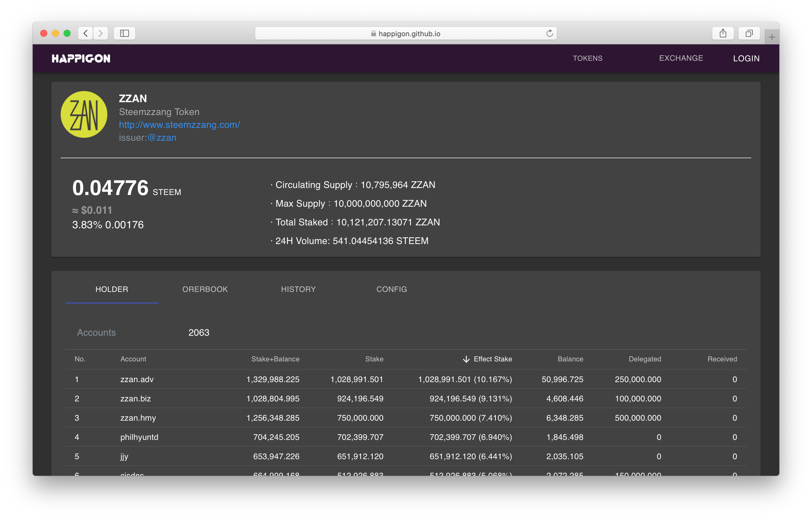Image resolution: width=812 pixels, height=519 pixels.
Task: Select the CONFIG tab
Action: (x=391, y=289)
